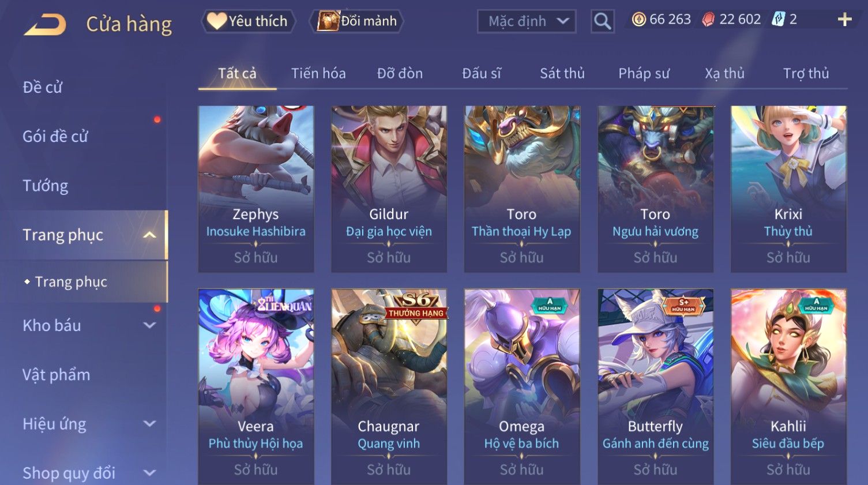Select Zephys Inosuke Hashibira skin card
868x485 pixels.
point(256,189)
